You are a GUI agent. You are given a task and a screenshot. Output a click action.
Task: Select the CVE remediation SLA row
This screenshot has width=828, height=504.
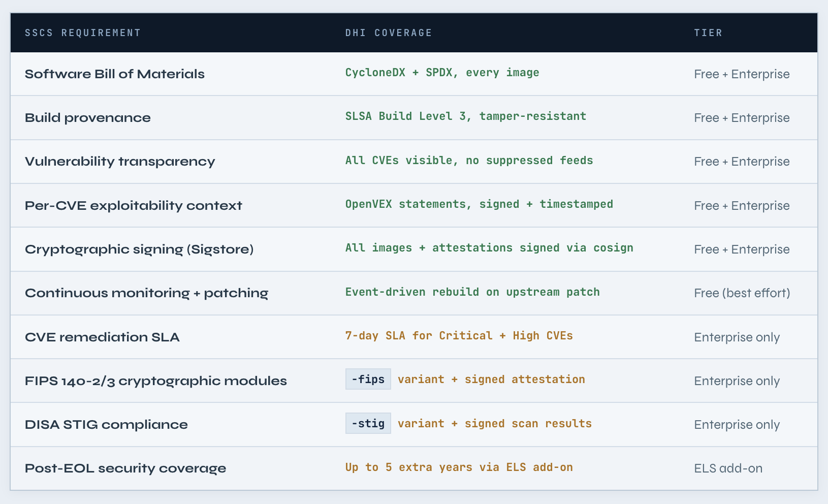102,337
